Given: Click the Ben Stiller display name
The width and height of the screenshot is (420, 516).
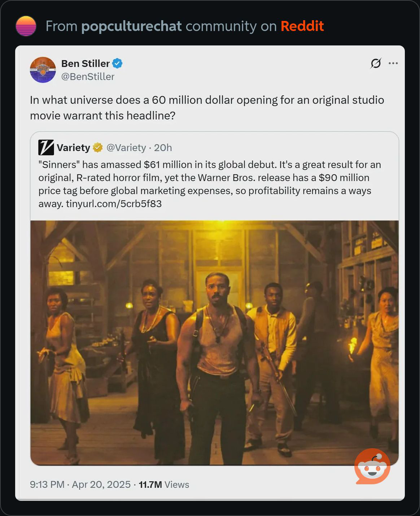Looking at the screenshot, I should [x=86, y=63].
